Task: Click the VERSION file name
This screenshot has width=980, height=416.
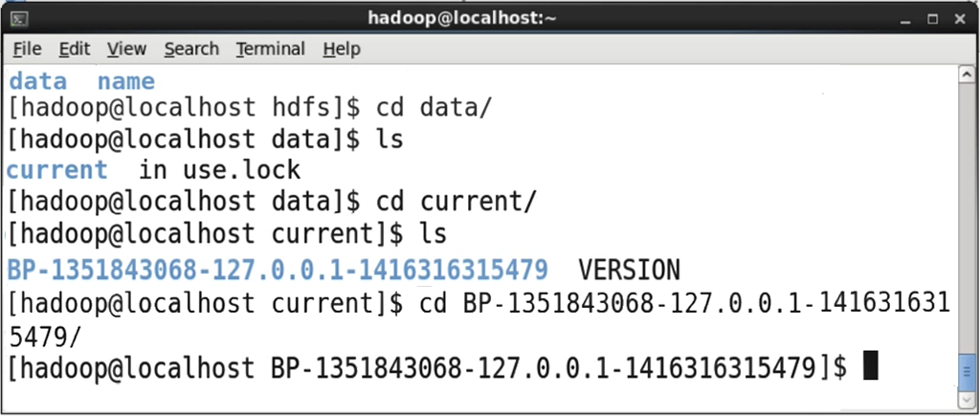Action: (x=629, y=270)
